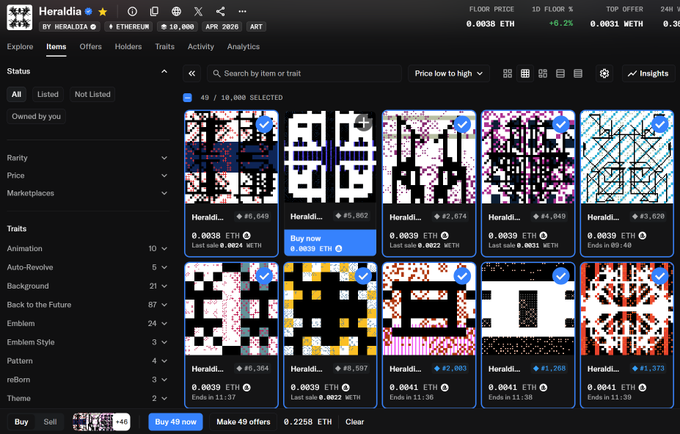Filter by Listed status
The height and width of the screenshot is (434, 680).
coord(48,95)
